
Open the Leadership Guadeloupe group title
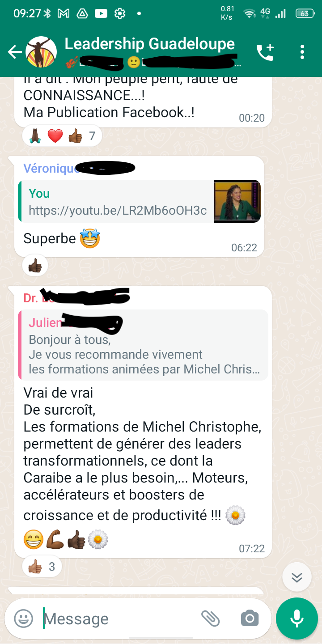pyautogui.click(x=150, y=44)
